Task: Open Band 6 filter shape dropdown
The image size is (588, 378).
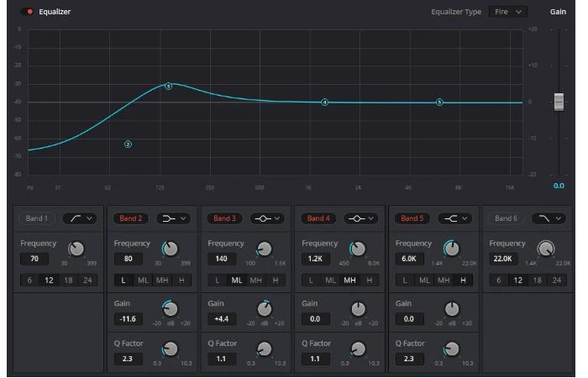Action: pos(549,218)
